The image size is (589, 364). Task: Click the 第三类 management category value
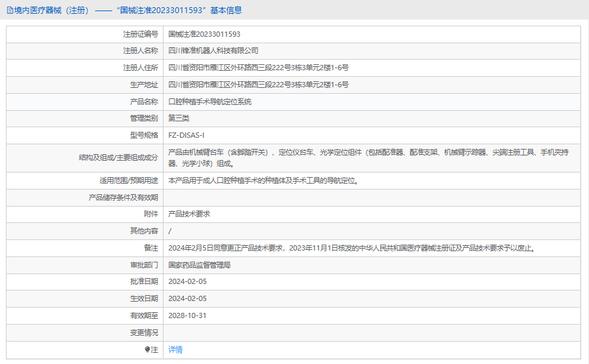pyautogui.click(x=179, y=119)
